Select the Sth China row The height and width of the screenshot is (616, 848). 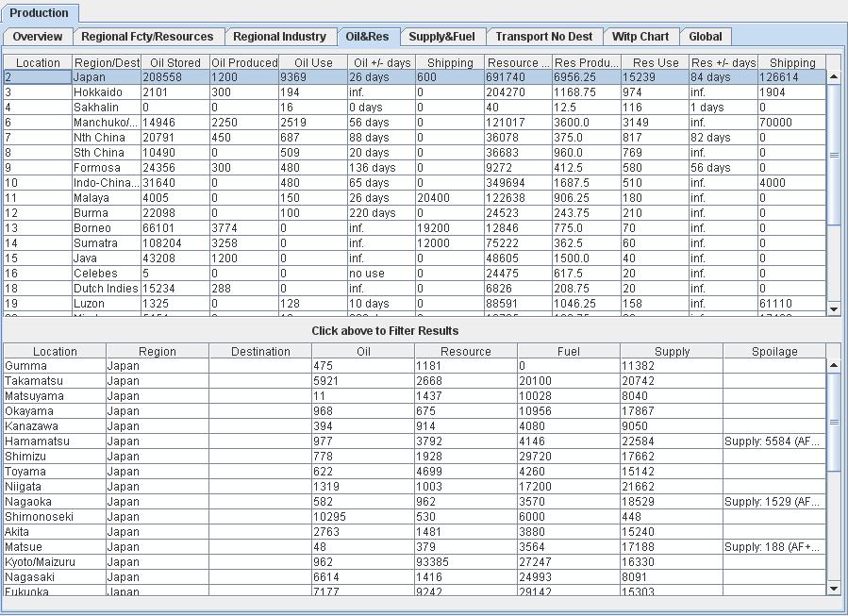(415, 153)
